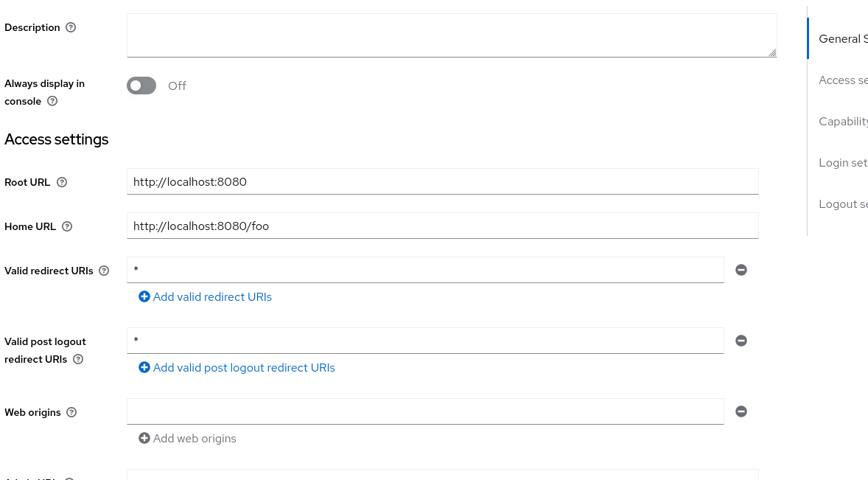Jump to General Settings section
The height and width of the screenshot is (480, 868).
[x=842, y=39]
